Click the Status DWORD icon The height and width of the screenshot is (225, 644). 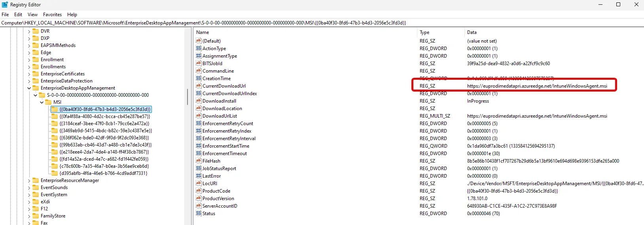(x=199, y=213)
